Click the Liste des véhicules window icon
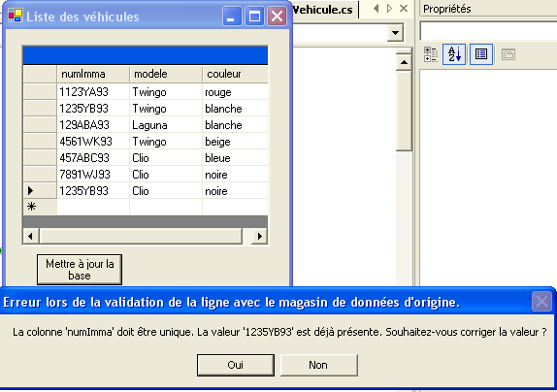This screenshot has width=557, height=392. pos(15,16)
